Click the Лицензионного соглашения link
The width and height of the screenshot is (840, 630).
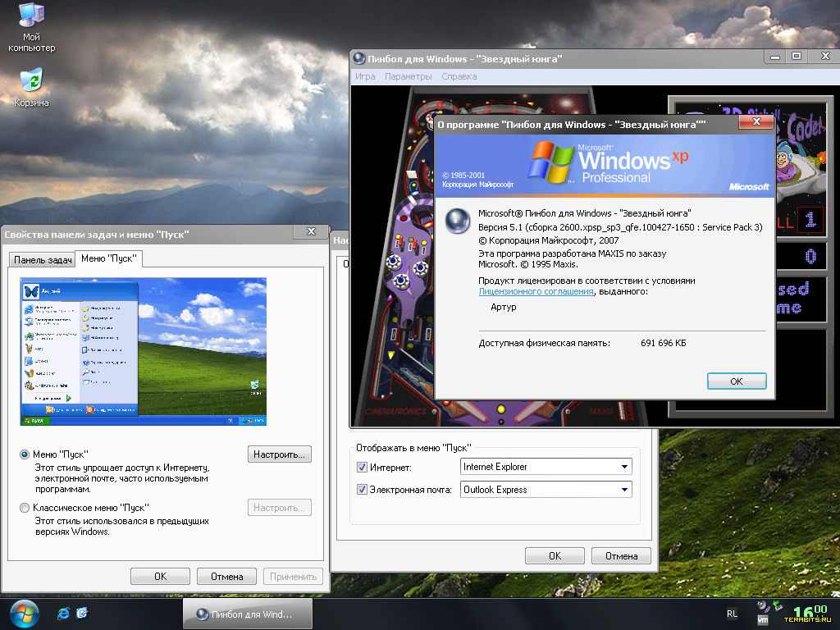pos(536,291)
